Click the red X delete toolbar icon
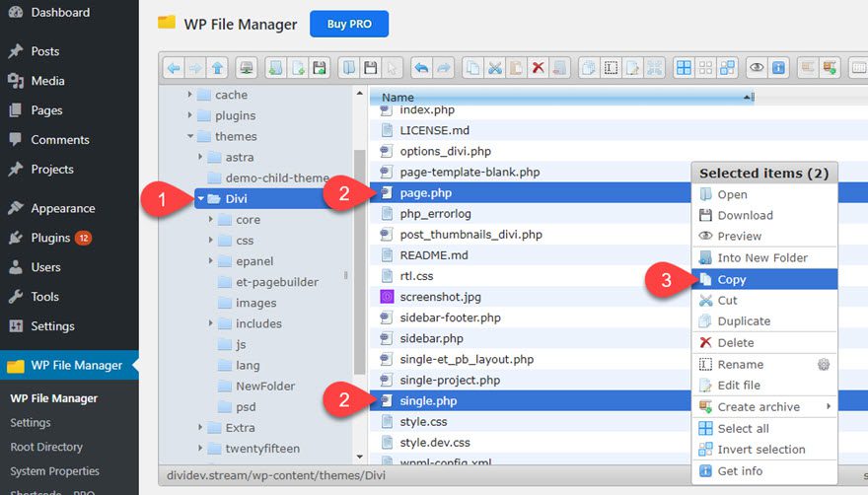868x495 pixels. (x=538, y=68)
